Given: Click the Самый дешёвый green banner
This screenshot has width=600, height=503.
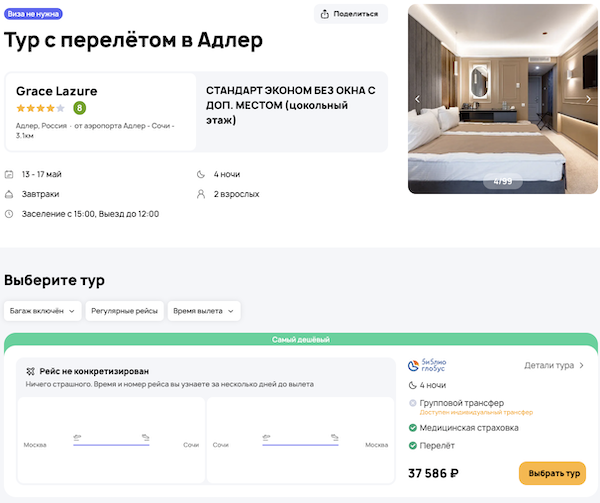Looking at the screenshot, I should [x=300, y=340].
